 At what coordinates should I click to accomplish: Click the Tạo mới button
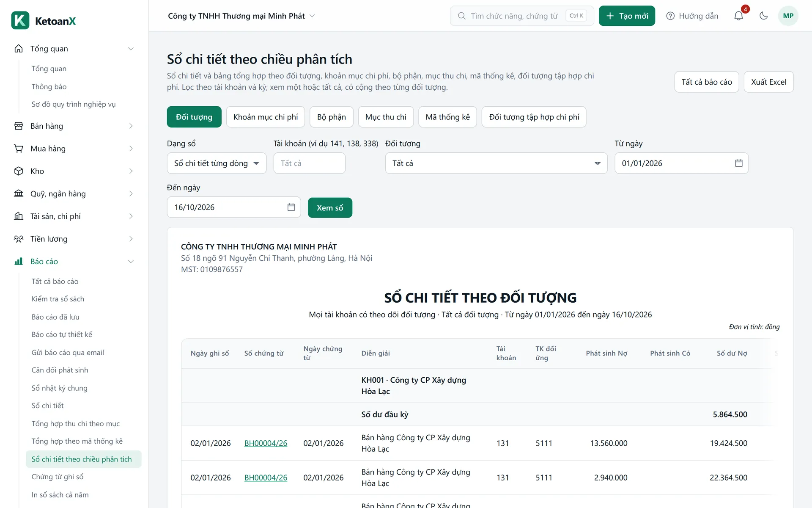[x=627, y=16]
